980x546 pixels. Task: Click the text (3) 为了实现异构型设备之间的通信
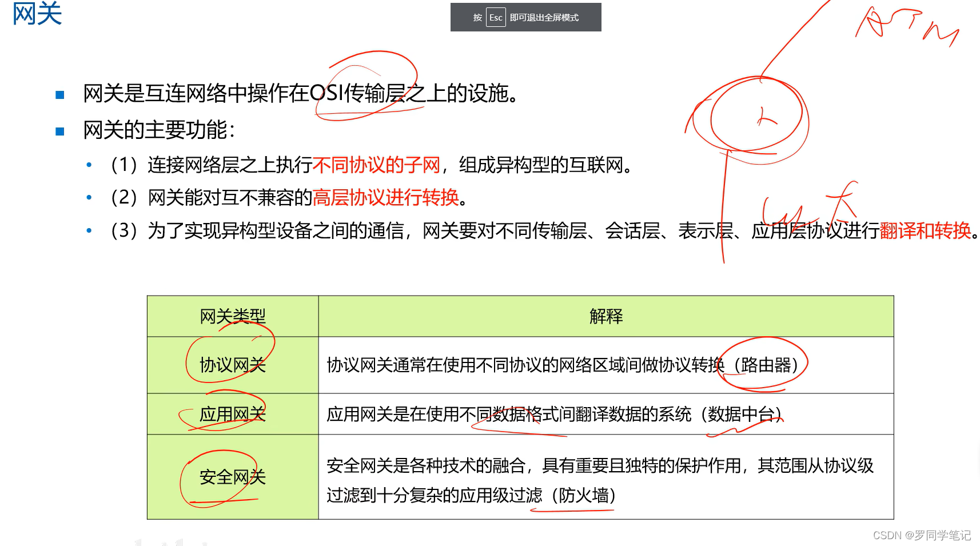pyautogui.click(x=257, y=230)
